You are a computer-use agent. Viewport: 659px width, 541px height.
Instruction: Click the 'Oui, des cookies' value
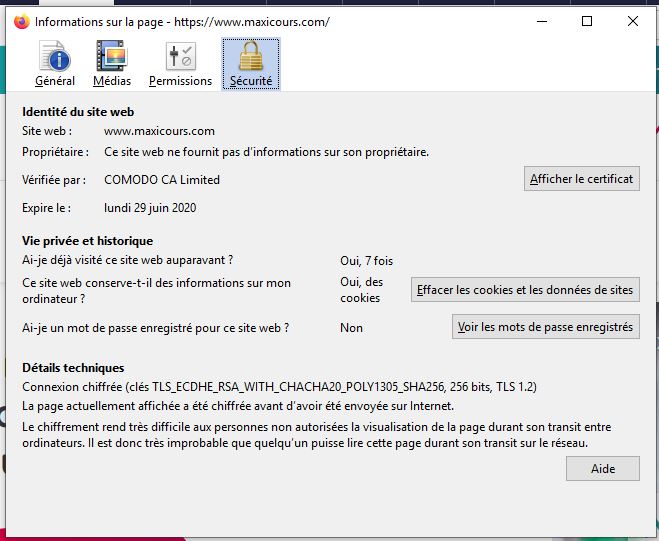361,290
